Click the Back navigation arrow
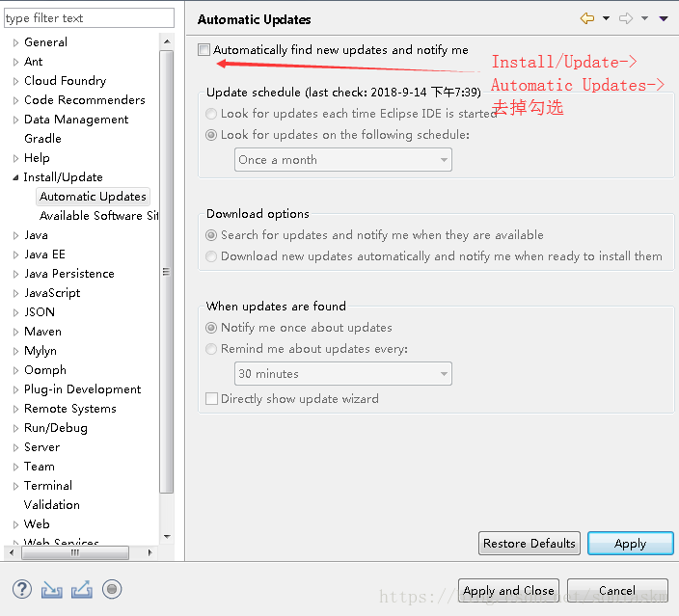 (586, 18)
